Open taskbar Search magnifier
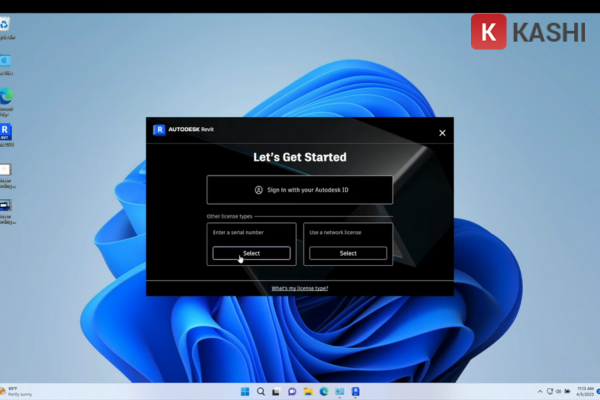This screenshot has height=400, width=600. pyautogui.click(x=261, y=391)
